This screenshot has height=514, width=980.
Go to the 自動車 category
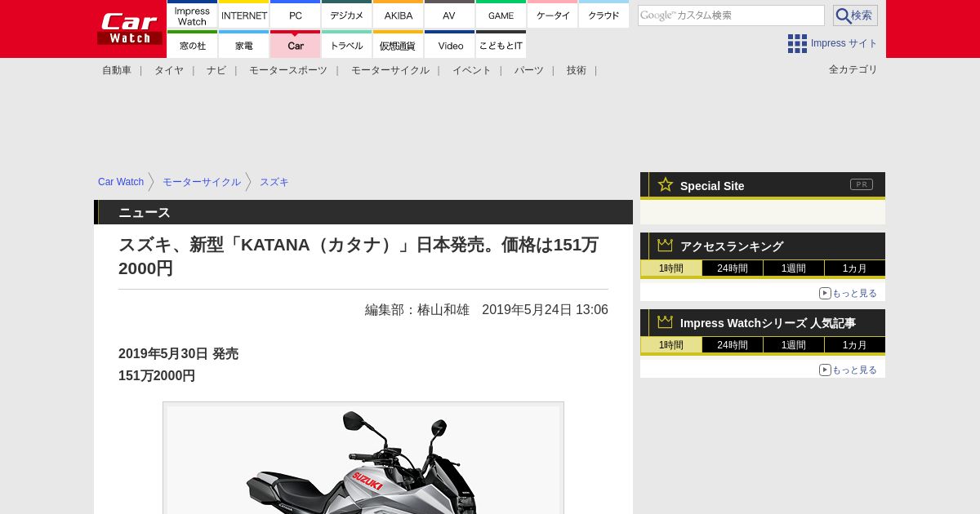[117, 70]
